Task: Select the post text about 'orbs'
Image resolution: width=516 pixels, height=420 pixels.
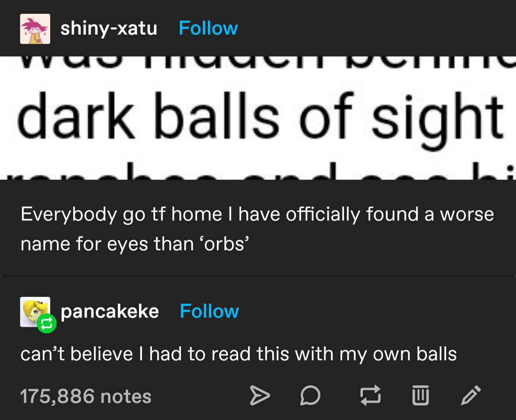Action: [257, 228]
